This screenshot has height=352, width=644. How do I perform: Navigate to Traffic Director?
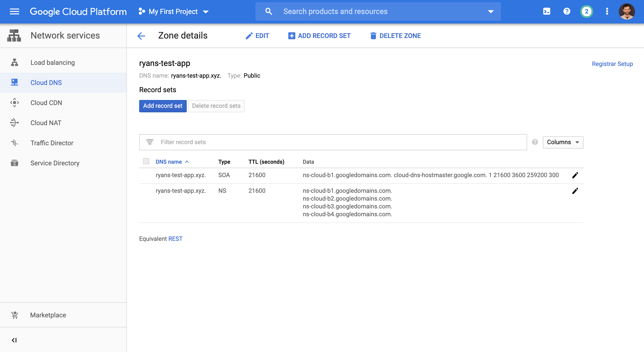click(51, 143)
